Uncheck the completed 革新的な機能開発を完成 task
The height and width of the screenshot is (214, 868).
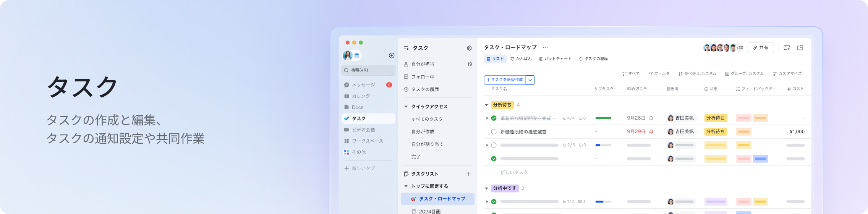coord(494,118)
